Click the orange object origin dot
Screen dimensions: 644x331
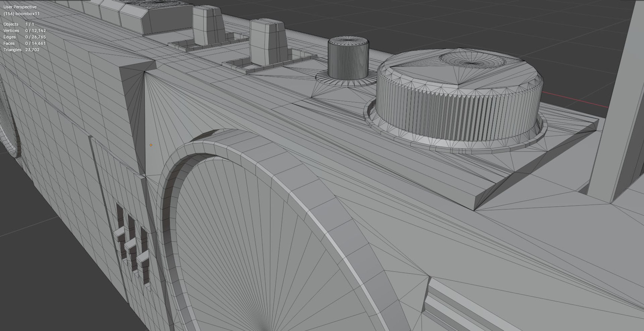[x=151, y=145]
